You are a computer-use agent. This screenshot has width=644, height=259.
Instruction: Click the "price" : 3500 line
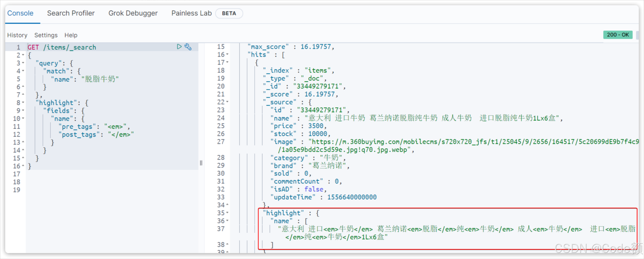(x=298, y=126)
